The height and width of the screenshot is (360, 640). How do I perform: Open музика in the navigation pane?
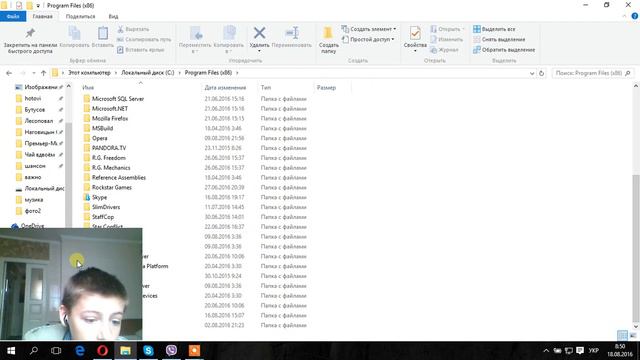[33, 200]
